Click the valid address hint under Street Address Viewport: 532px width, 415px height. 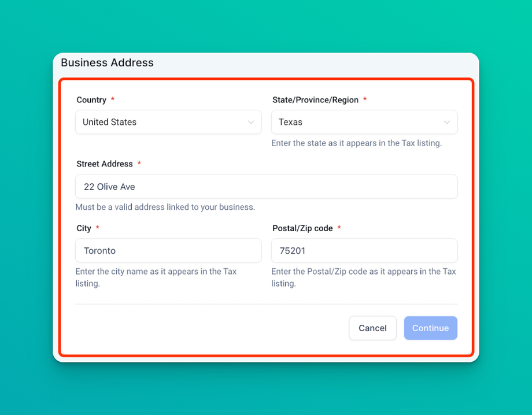click(x=165, y=207)
